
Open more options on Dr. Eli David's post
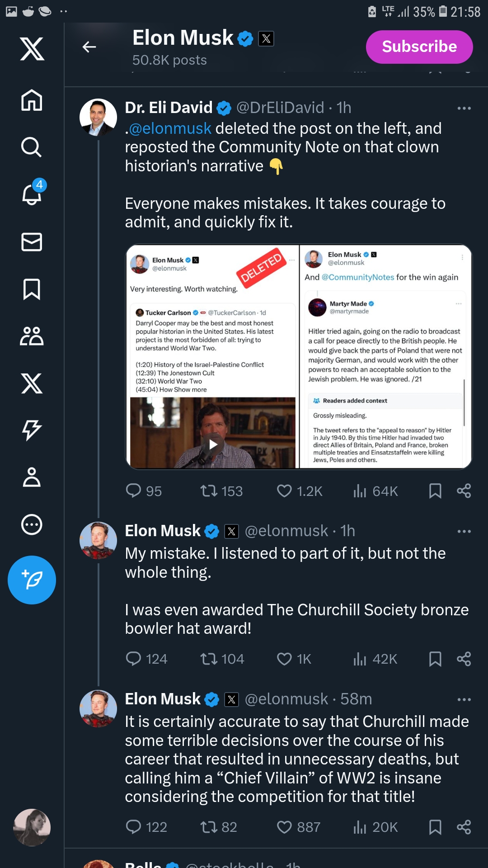464,108
